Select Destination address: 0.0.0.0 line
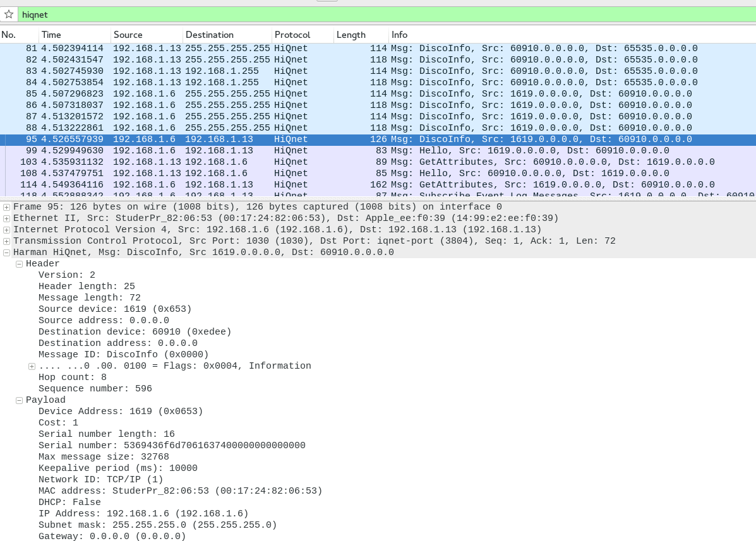The height and width of the screenshot is (541, 756). pyautogui.click(x=118, y=343)
